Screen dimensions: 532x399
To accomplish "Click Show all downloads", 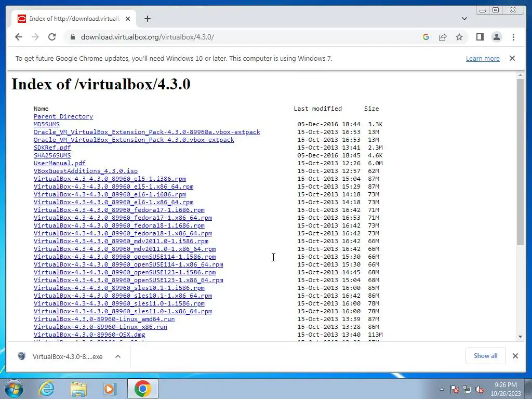I will coord(486,355).
